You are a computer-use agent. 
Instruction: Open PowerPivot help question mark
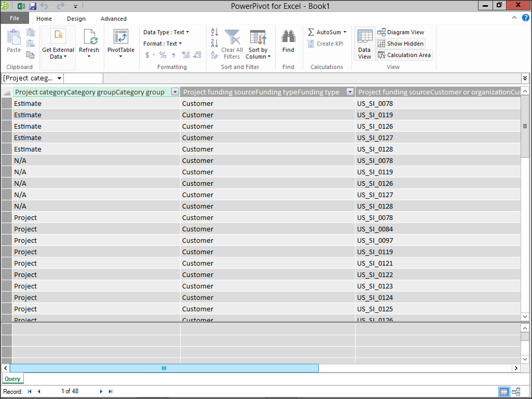pyautogui.click(x=525, y=18)
